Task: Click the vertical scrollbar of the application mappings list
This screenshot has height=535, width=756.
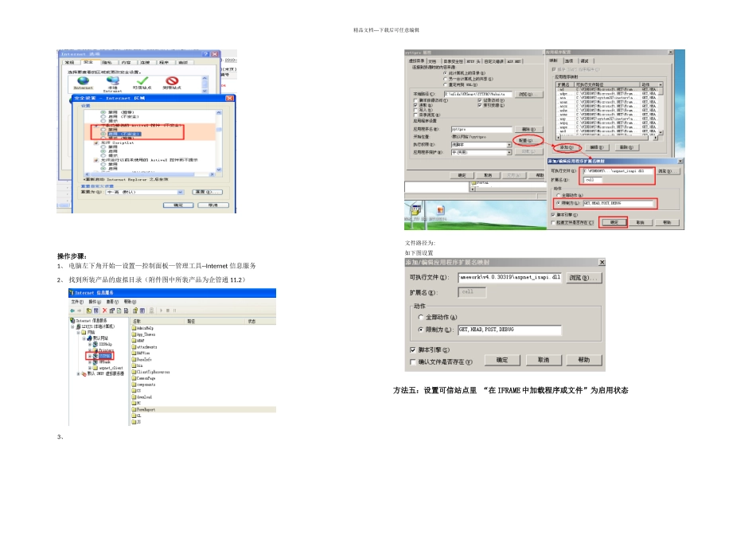Action: pos(660,110)
